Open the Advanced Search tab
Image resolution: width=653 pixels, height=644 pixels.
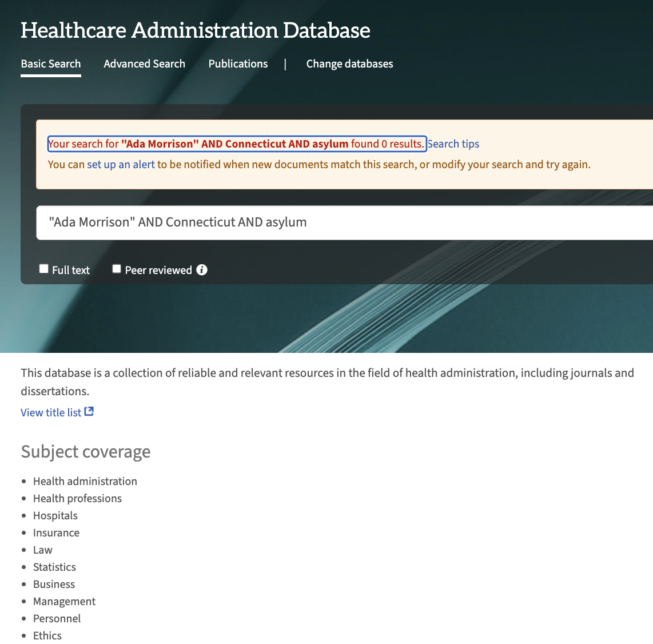tap(144, 64)
